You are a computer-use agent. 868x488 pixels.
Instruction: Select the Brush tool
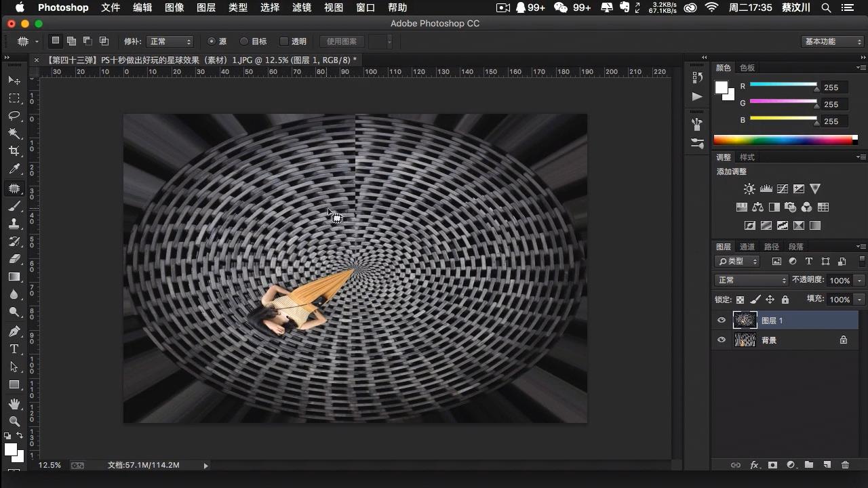[x=14, y=206]
